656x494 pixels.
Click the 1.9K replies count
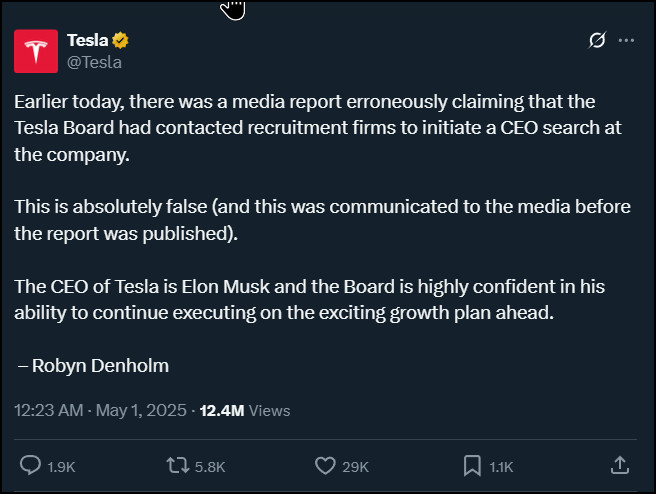pyautogui.click(x=61, y=466)
